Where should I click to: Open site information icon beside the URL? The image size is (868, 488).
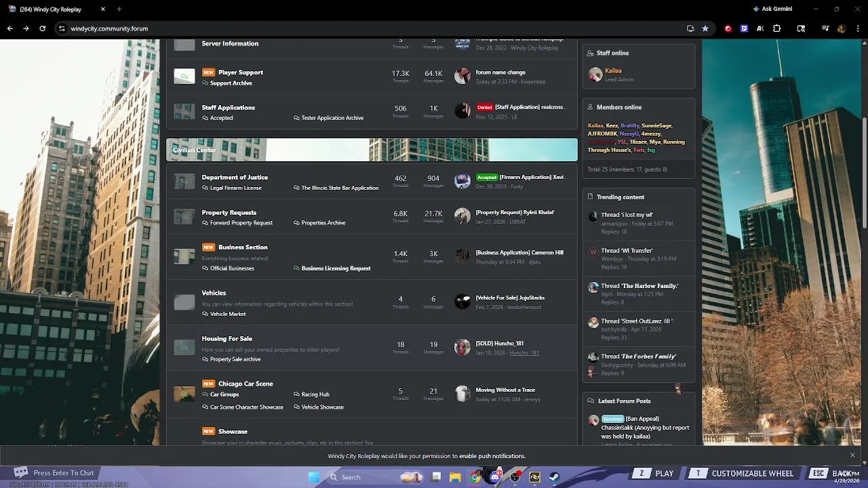[x=62, y=28]
